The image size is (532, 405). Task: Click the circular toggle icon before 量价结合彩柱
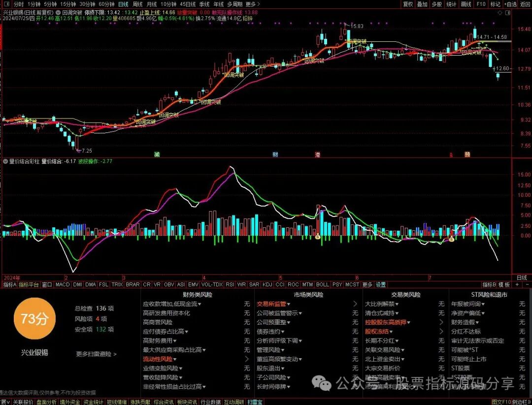[x=5, y=162]
